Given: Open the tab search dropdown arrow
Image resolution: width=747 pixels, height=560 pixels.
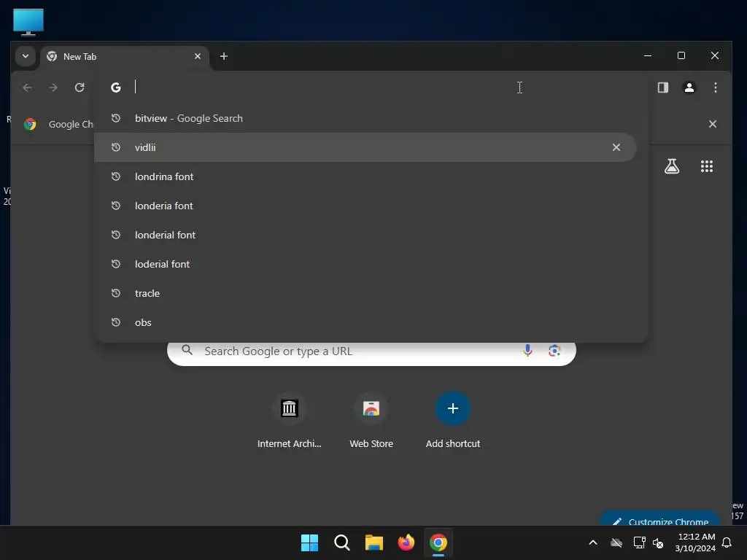Looking at the screenshot, I should coord(26,56).
